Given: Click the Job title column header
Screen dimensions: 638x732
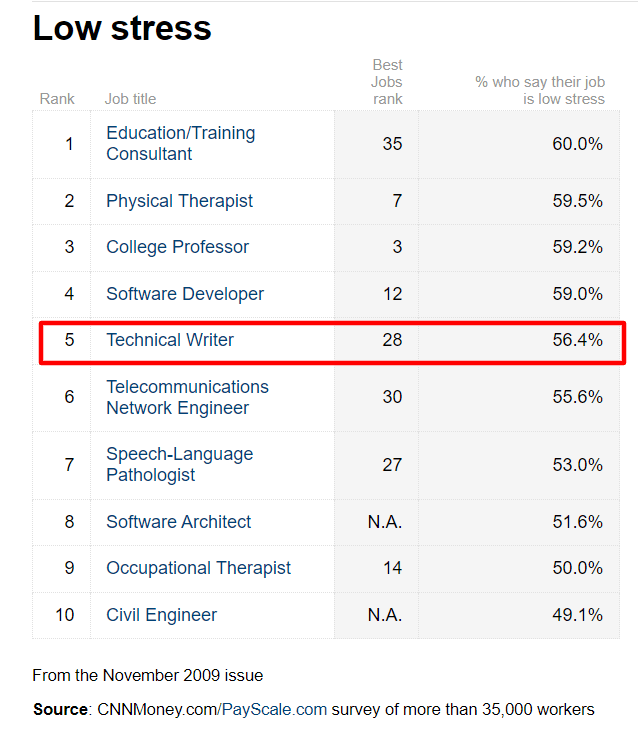Looking at the screenshot, I should point(130,99).
